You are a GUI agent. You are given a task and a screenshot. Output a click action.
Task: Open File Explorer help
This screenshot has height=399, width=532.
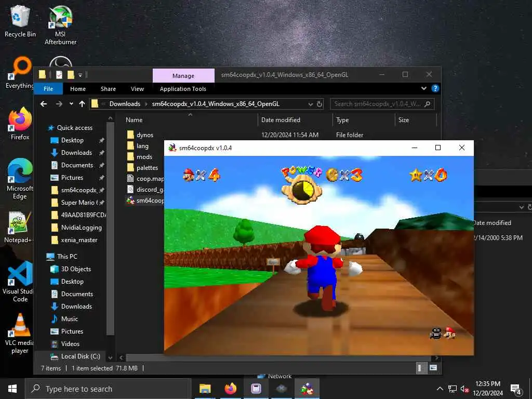pos(435,88)
